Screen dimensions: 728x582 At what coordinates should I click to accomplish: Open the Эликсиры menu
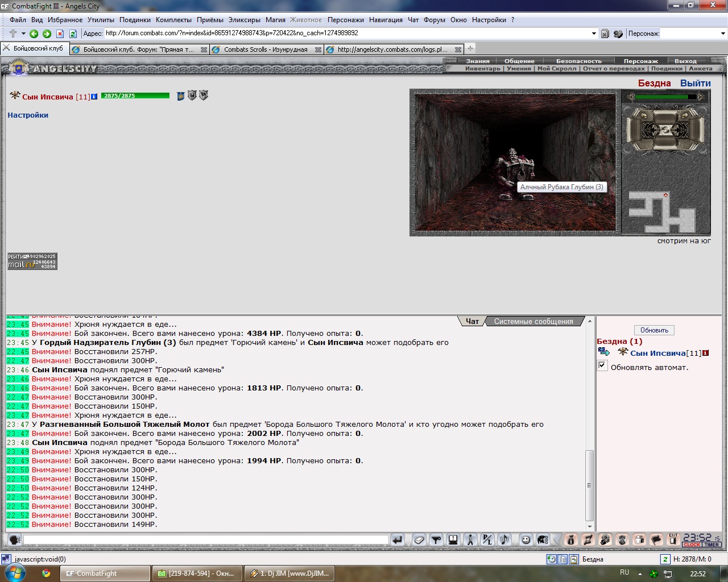[245, 20]
